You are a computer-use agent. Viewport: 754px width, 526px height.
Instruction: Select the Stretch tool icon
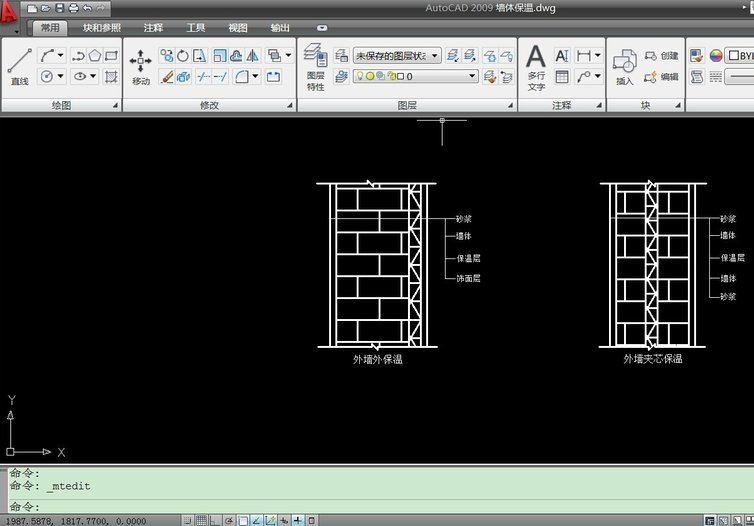(x=200, y=56)
